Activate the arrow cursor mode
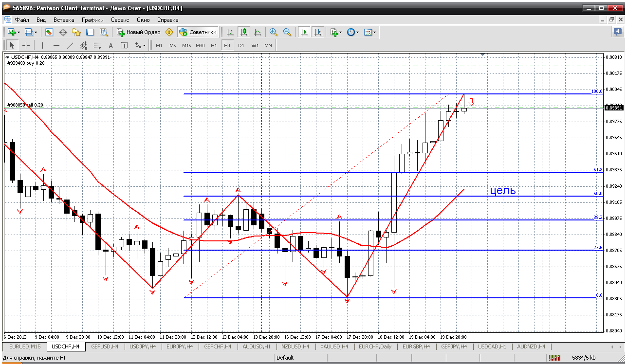627x364 pixels. [12, 45]
